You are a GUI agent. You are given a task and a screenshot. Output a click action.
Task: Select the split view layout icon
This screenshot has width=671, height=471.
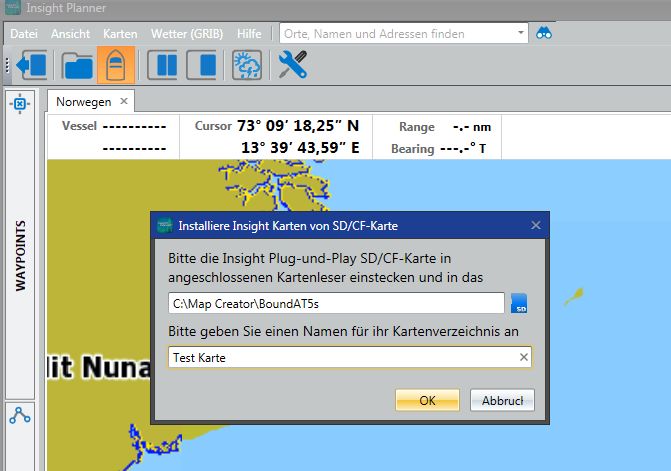[163, 66]
